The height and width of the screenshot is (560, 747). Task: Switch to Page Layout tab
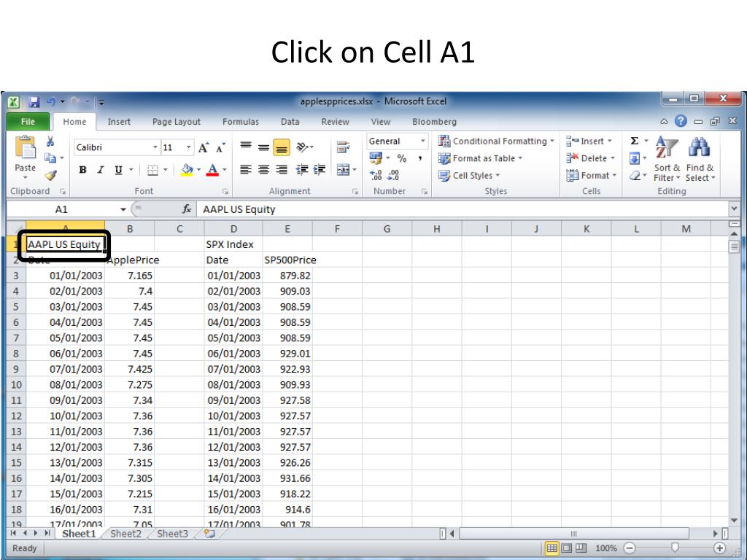tap(177, 122)
